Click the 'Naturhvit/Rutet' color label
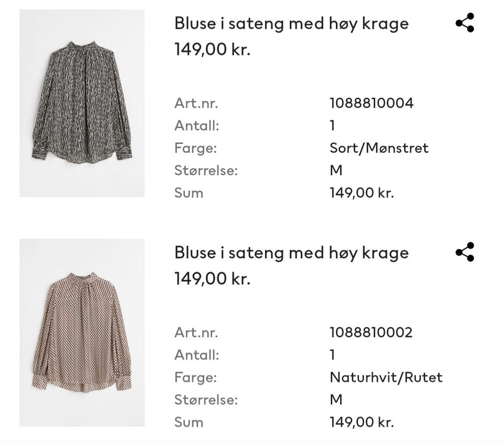 pos(386,377)
